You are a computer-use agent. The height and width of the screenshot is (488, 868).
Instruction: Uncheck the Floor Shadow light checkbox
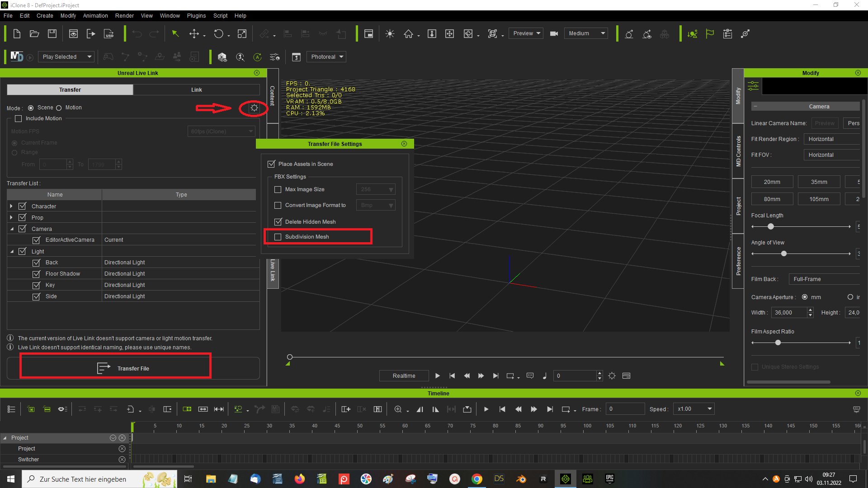37,274
